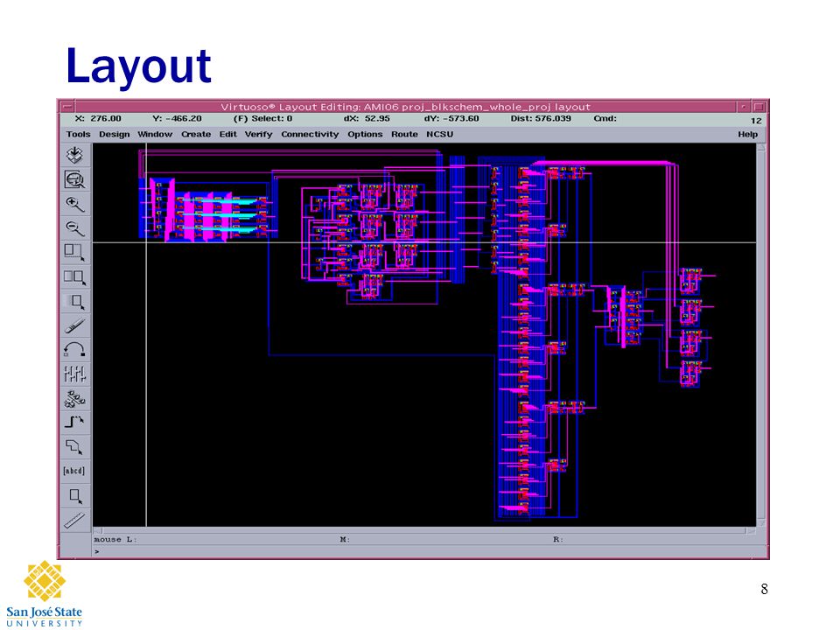Screen dimensions: 840x630
Task: Select the Rectangle drawing tool
Action: tap(75, 495)
